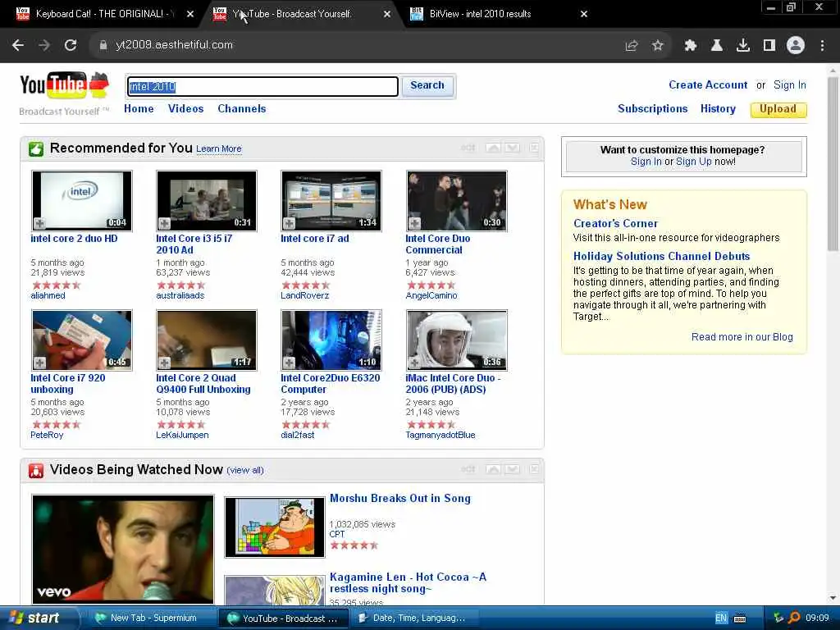The height and width of the screenshot is (630, 840).
Task: Move Recommended for You module up arrow
Action: point(493,148)
